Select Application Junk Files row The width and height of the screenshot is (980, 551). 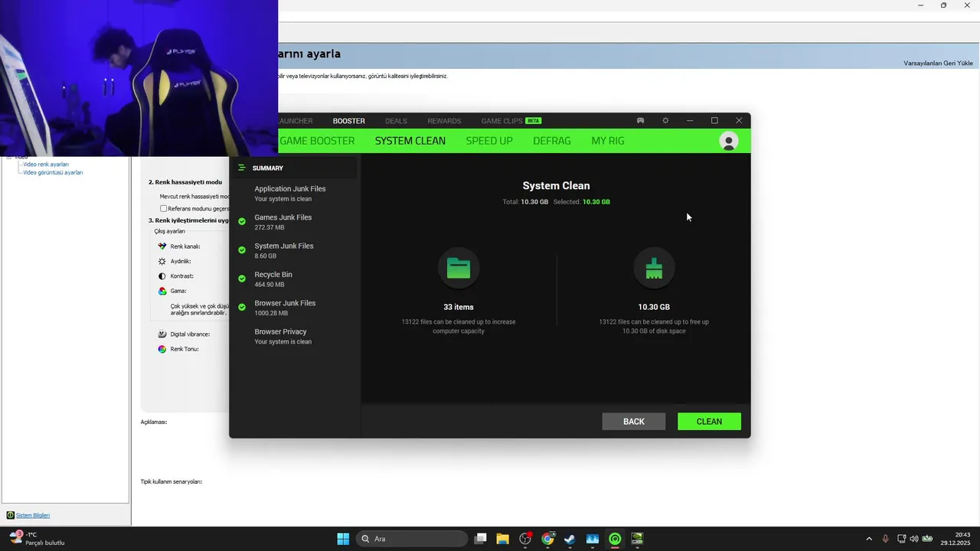[x=294, y=194]
